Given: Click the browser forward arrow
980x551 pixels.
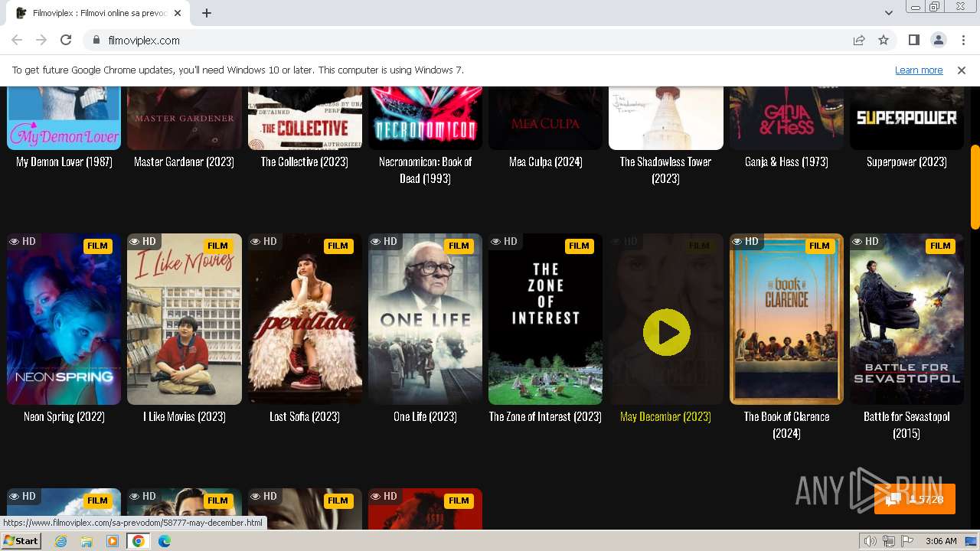Looking at the screenshot, I should coord(41,40).
